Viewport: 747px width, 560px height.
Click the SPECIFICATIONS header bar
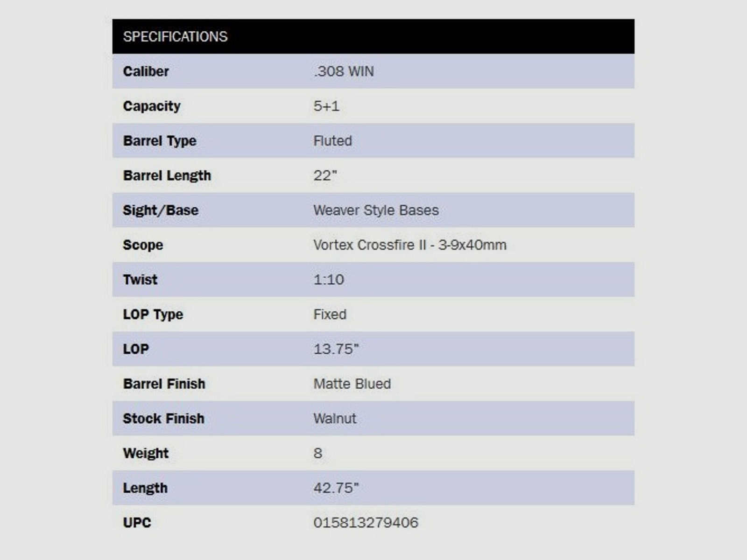(373, 36)
